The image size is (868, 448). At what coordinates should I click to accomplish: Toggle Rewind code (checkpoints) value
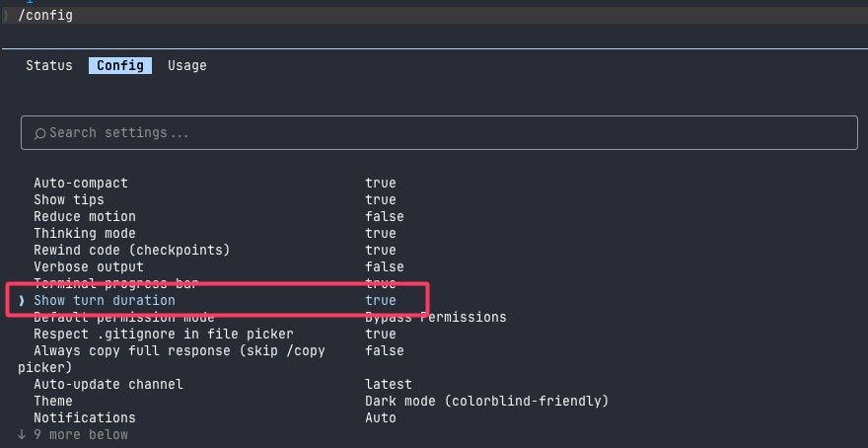(x=381, y=251)
